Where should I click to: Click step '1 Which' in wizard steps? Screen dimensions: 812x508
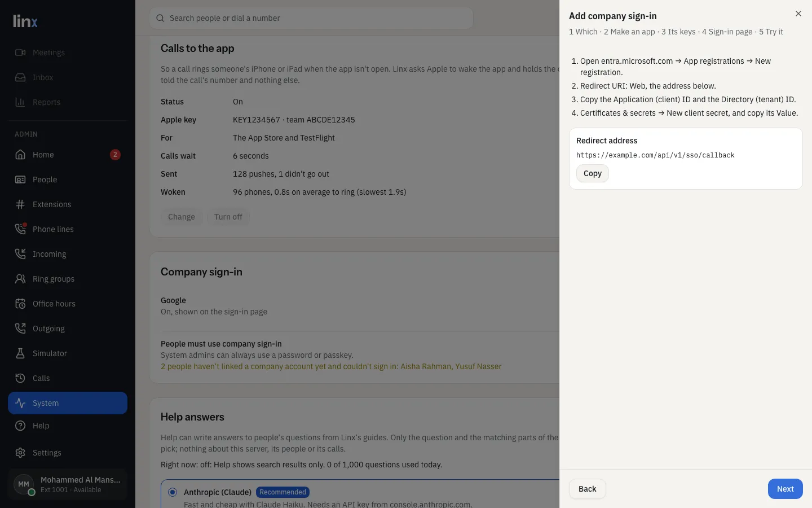(x=583, y=32)
